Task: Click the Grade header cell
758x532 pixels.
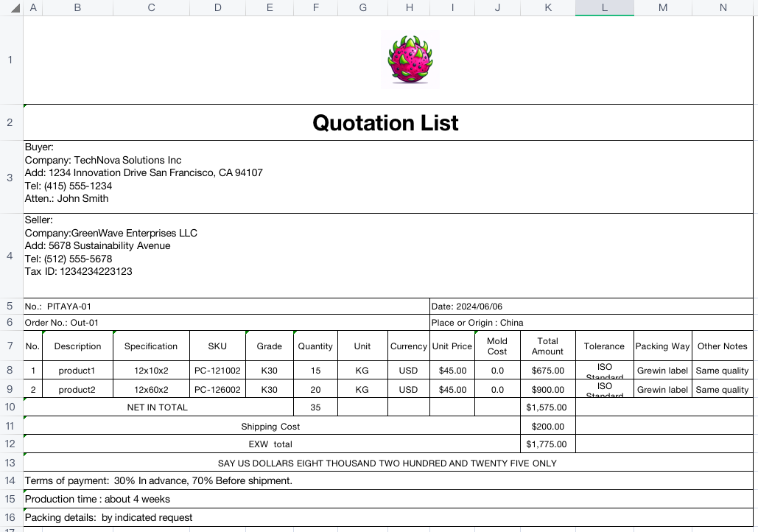Action: [x=270, y=346]
